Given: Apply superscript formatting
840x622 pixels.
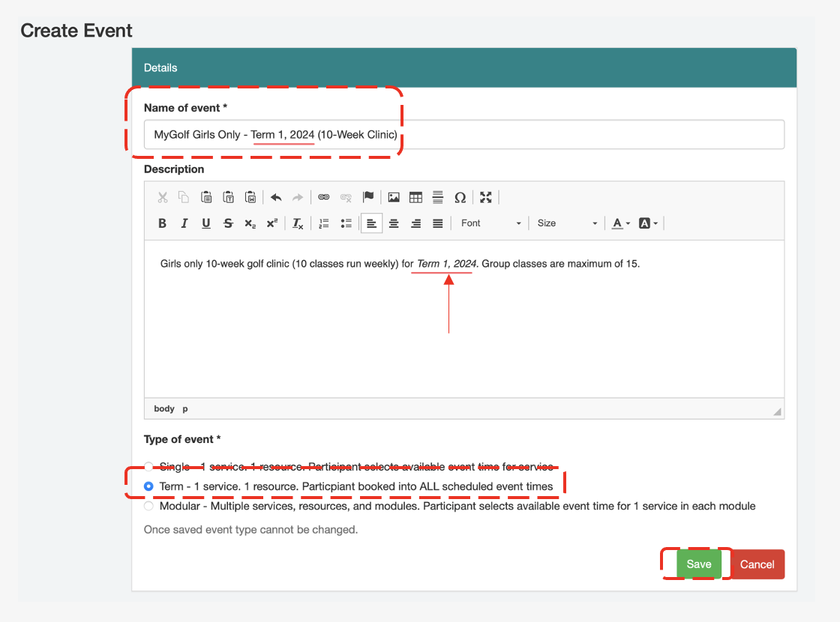Looking at the screenshot, I should [x=272, y=223].
